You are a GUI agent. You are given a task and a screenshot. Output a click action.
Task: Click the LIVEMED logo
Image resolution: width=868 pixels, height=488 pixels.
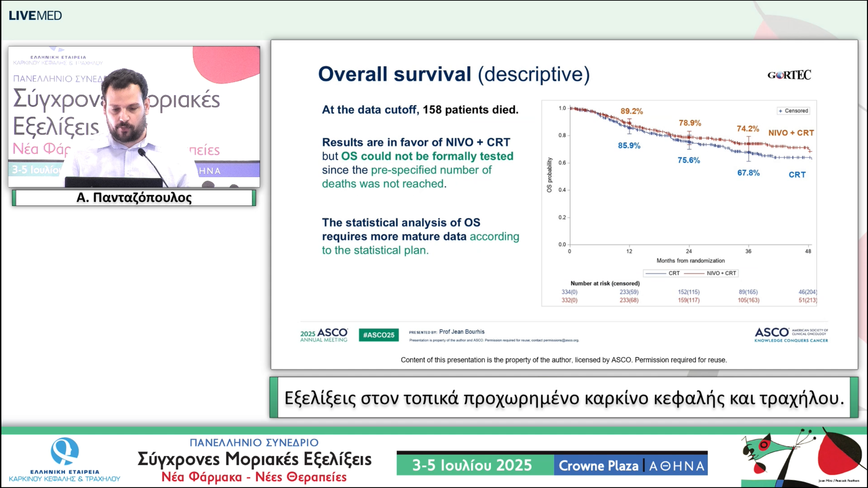point(35,16)
